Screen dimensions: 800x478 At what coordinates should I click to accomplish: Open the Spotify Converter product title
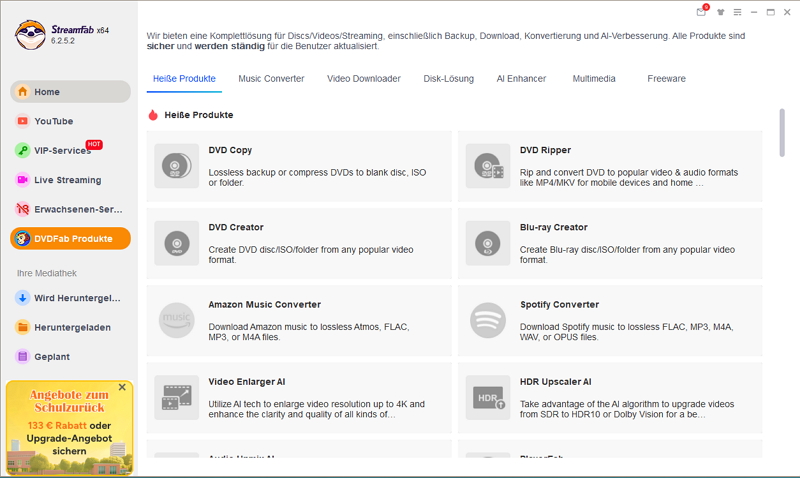559,305
